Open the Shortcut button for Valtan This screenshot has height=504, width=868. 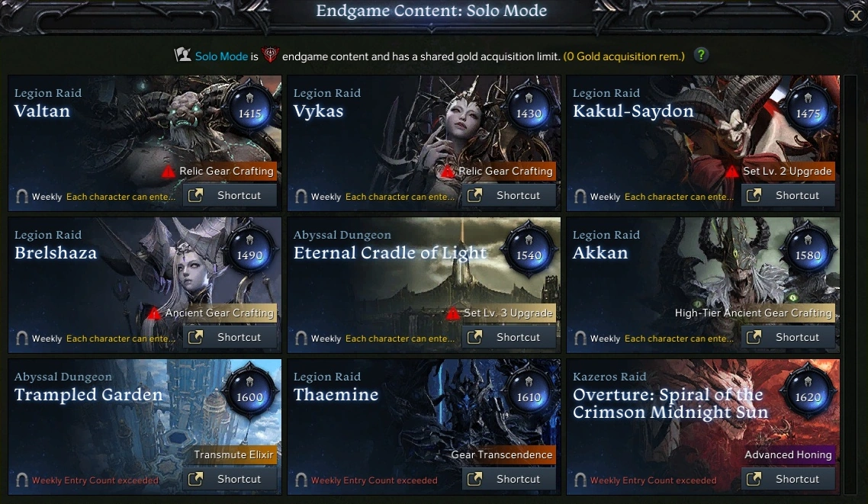tap(230, 195)
